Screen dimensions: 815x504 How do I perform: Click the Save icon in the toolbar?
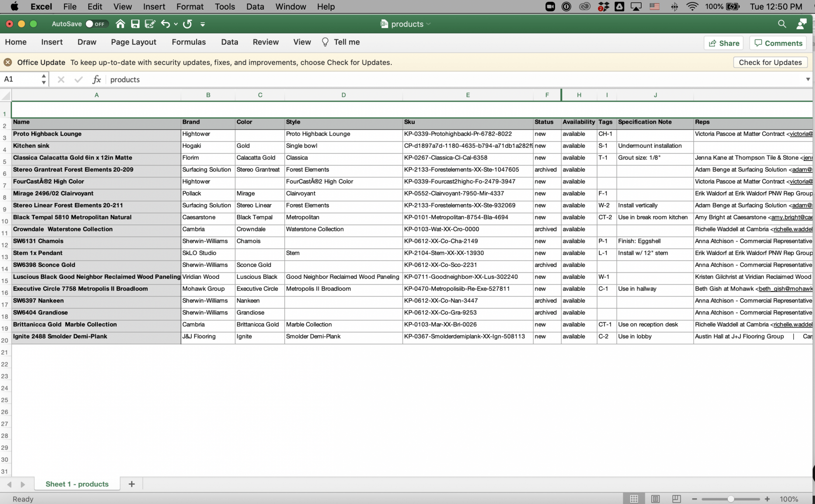(134, 24)
